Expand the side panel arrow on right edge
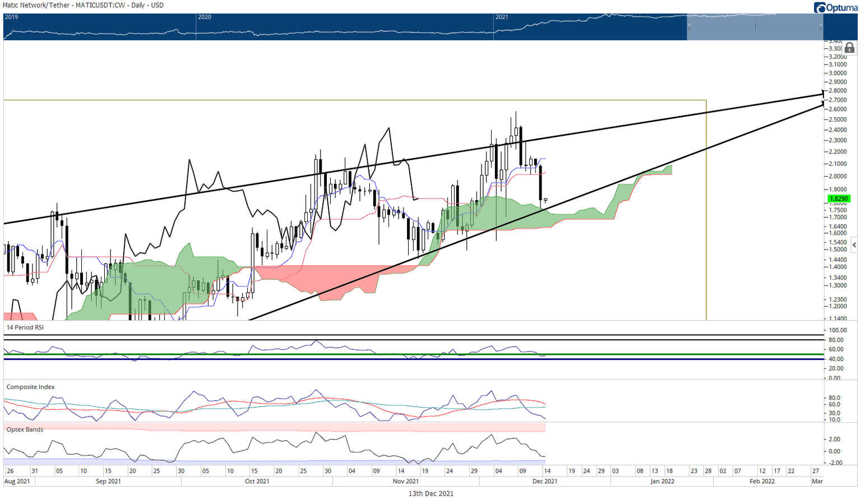This screenshot has height=504, width=861. (854, 245)
